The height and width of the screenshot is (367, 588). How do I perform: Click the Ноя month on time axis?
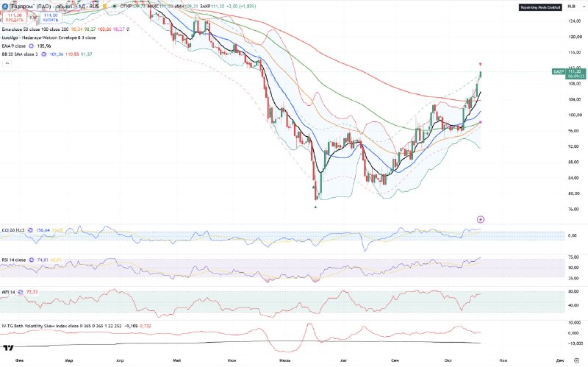[x=503, y=360]
